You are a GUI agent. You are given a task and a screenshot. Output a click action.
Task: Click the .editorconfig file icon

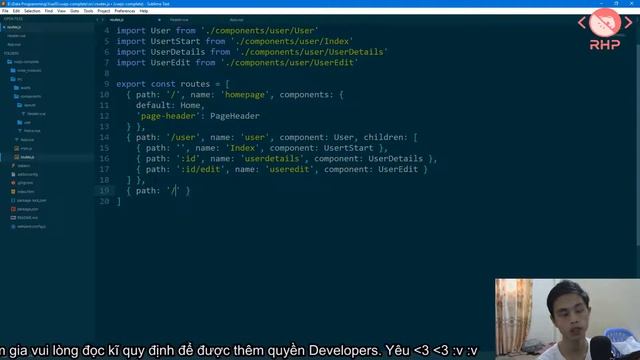(13, 174)
